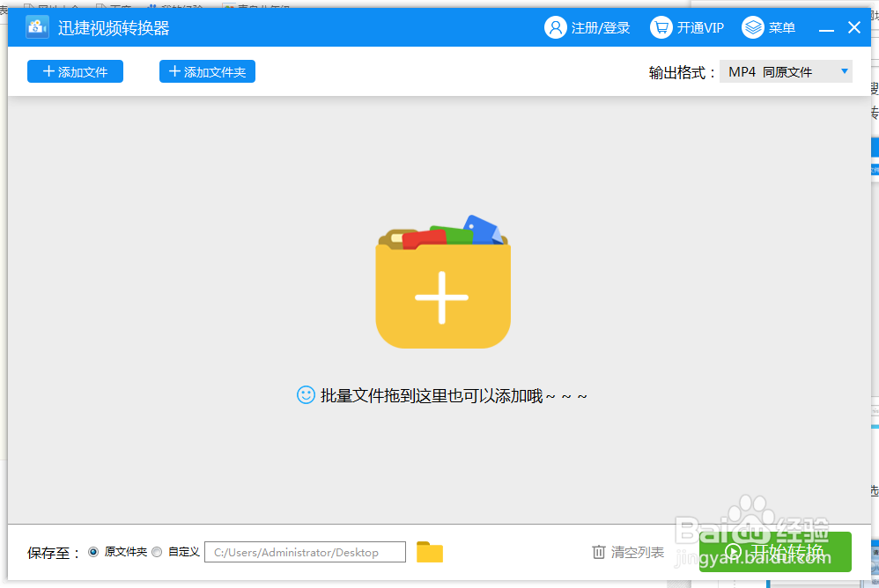
Task: Click the 添加文件夹 button
Action: [207, 71]
